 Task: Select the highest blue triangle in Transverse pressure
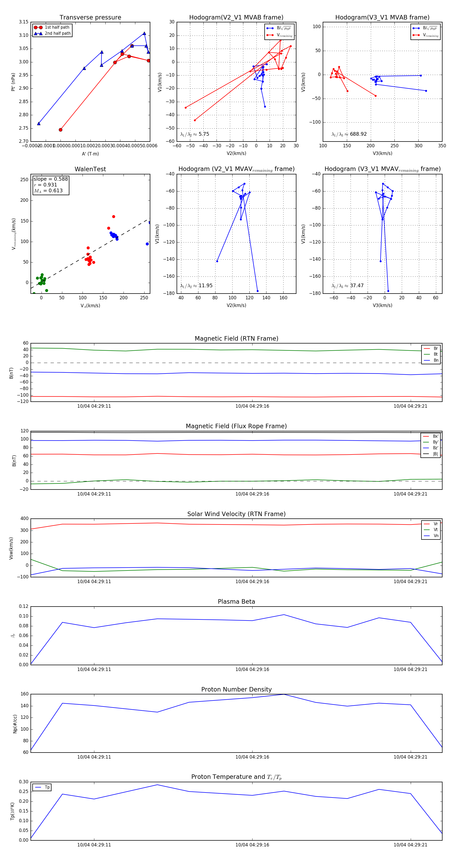coord(145,33)
